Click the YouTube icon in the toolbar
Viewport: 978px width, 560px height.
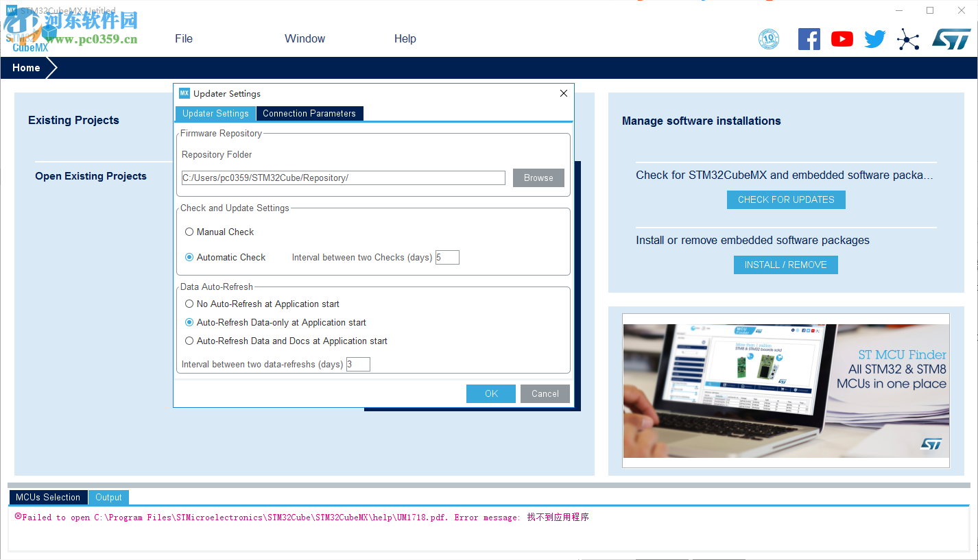tap(842, 39)
